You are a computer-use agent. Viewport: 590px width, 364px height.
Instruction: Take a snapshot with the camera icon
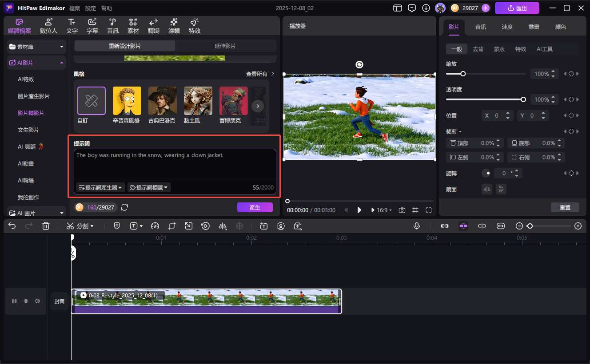(402, 210)
